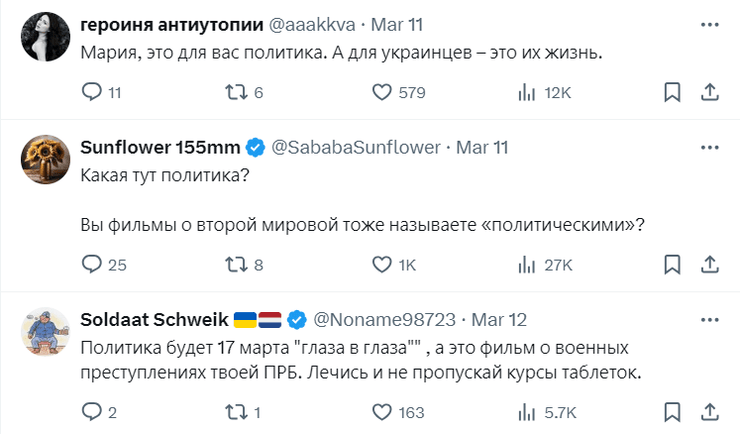Retweet the post by @aaakkva
740x434 pixels.
pyautogui.click(x=238, y=93)
